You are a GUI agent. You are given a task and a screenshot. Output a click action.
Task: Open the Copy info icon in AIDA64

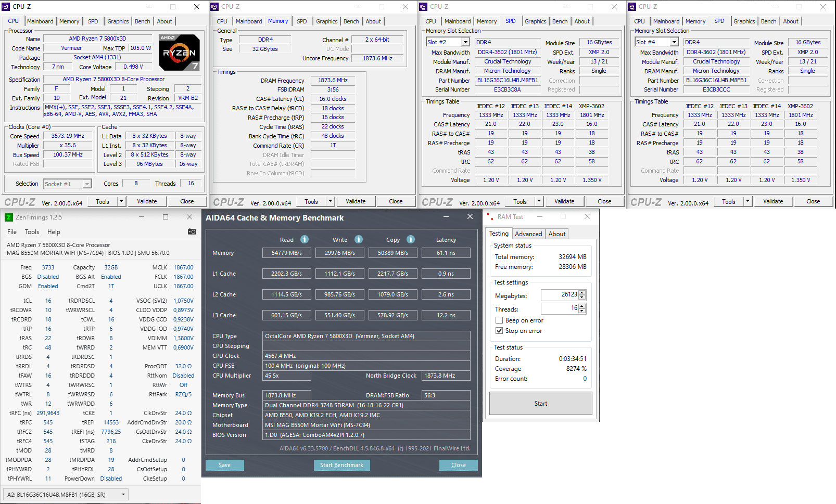tap(411, 239)
